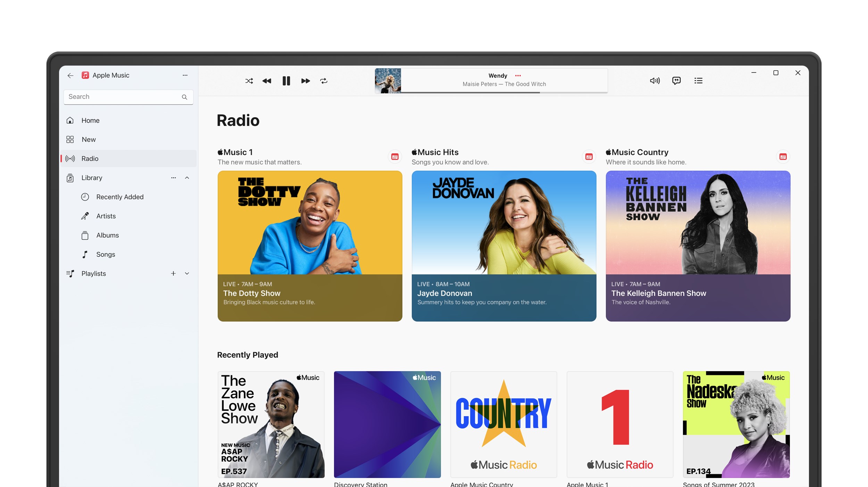
Task: Click the shuffle playback icon
Action: click(248, 80)
